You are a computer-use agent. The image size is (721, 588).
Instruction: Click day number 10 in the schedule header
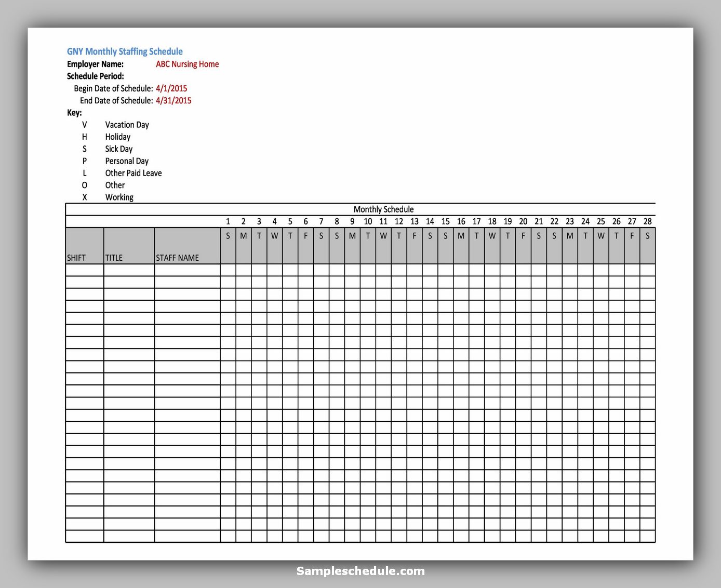(x=368, y=221)
